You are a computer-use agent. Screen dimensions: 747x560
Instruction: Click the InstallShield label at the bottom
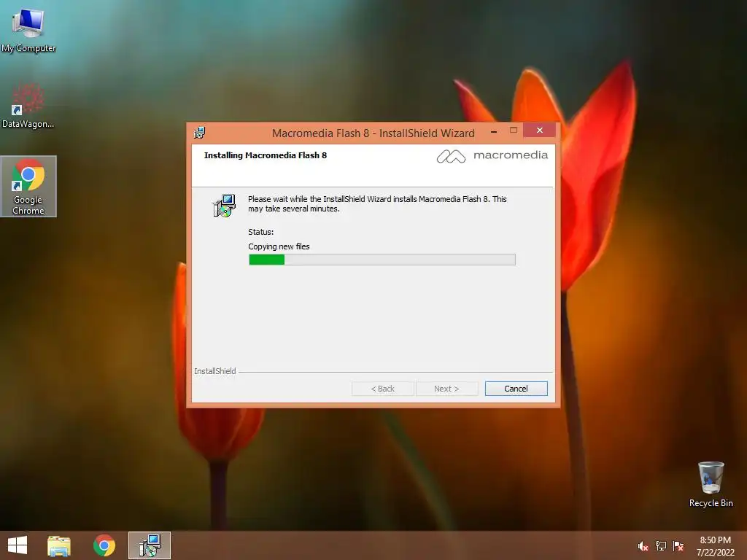[215, 371]
